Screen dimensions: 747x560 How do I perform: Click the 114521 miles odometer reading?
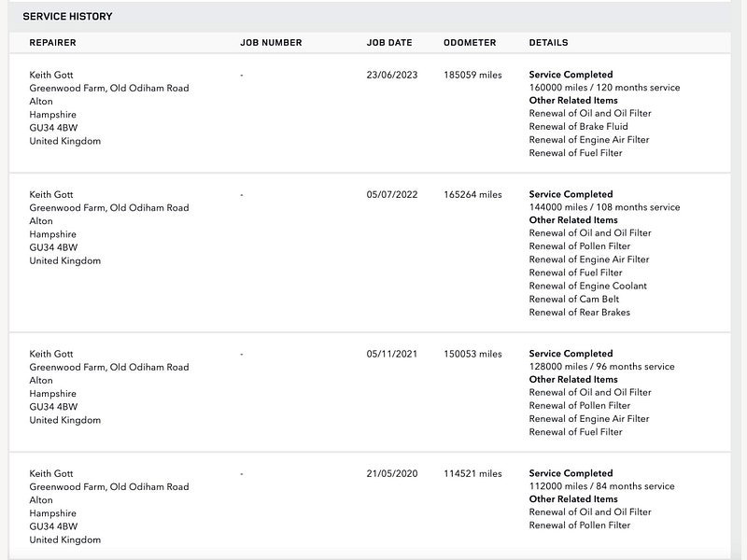(472, 474)
